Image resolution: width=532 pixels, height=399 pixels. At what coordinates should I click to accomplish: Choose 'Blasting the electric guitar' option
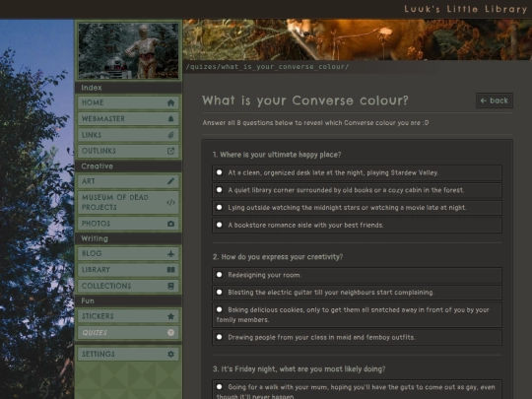coord(357,293)
